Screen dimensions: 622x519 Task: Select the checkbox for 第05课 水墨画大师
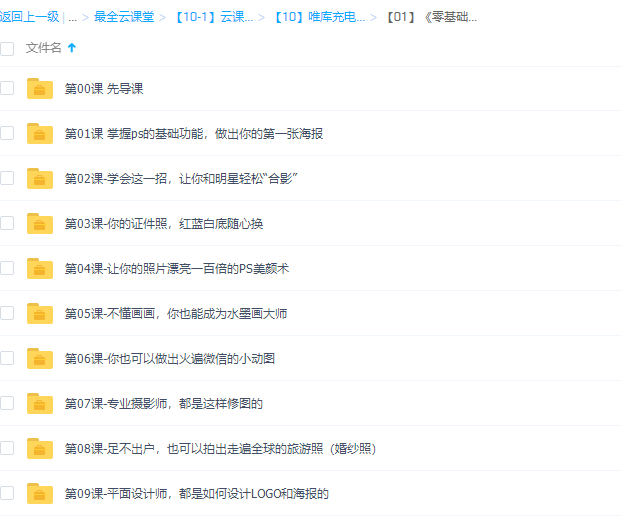[7, 313]
